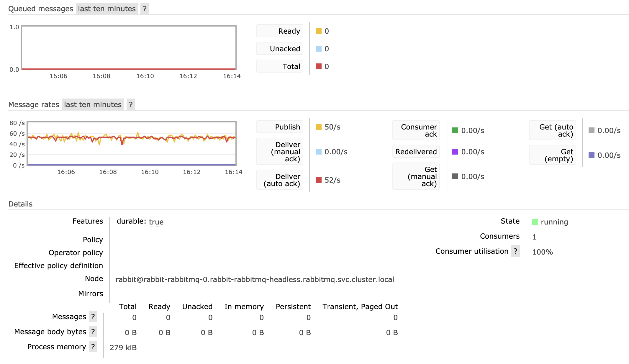Screen dimensions: 629x364
Task: Toggle the Ready series visibility
Action: point(279,31)
